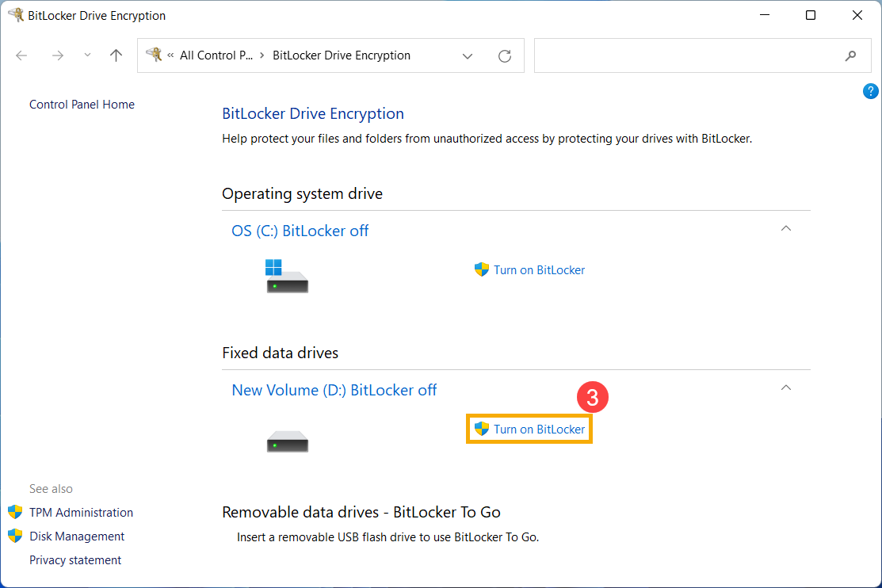Click the refresh icon in address bar
Screen dimensions: 882x588
505,55
